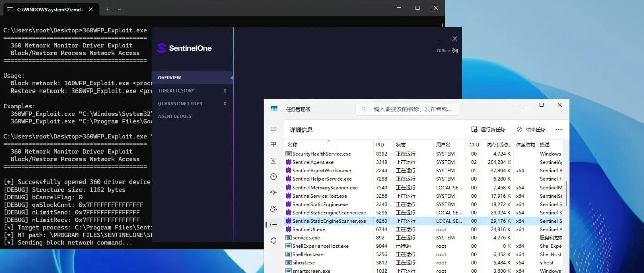Sort by the Description column header
644x273 pixels.
(550, 145)
